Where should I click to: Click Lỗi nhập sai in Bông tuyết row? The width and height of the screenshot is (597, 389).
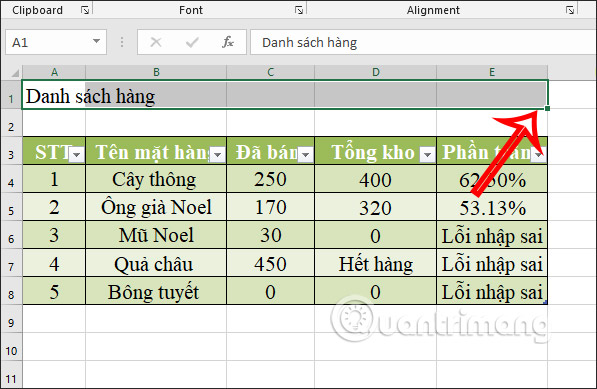point(492,291)
